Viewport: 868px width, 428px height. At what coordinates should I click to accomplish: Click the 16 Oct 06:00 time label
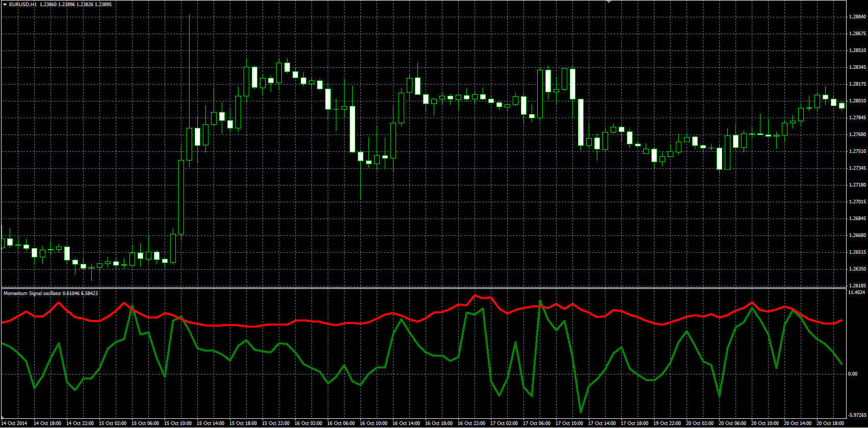pyautogui.click(x=341, y=423)
